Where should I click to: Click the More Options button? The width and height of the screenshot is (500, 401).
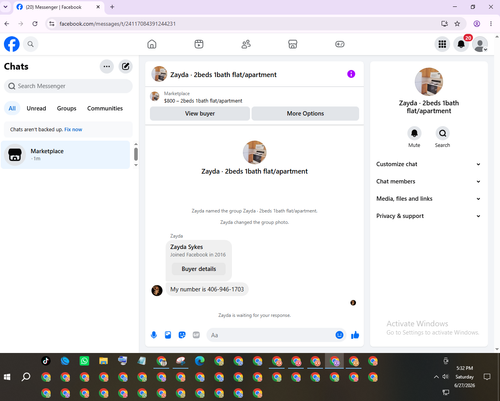[x=305, y=114]
